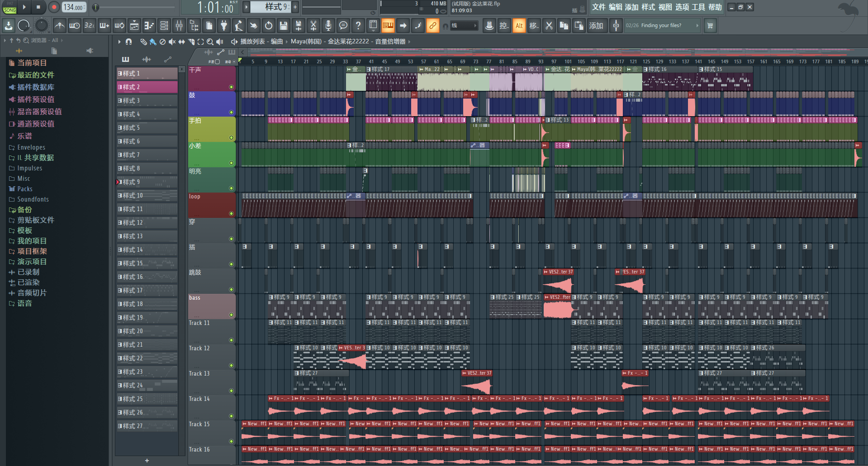Viewport: 868px width, 466px height.
Task: Open the piano roll view icon
Action: pyautogui.click(x=149, y=26)
